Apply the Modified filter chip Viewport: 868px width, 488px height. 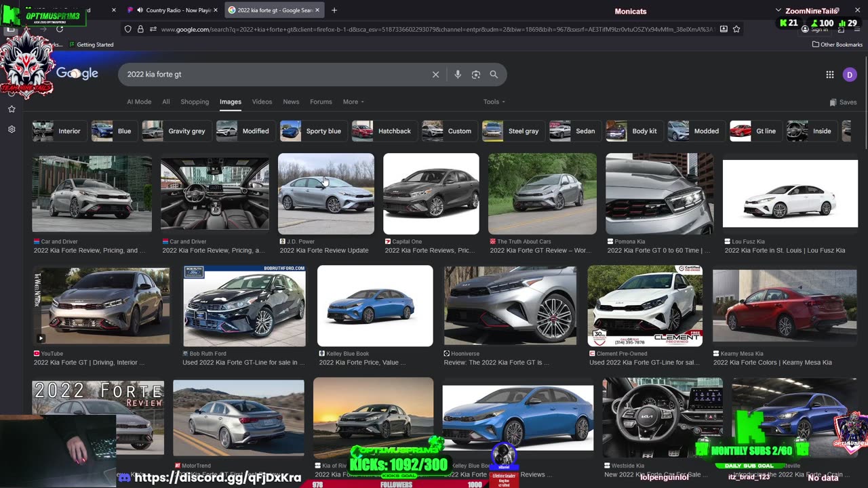tap(245, 131)
